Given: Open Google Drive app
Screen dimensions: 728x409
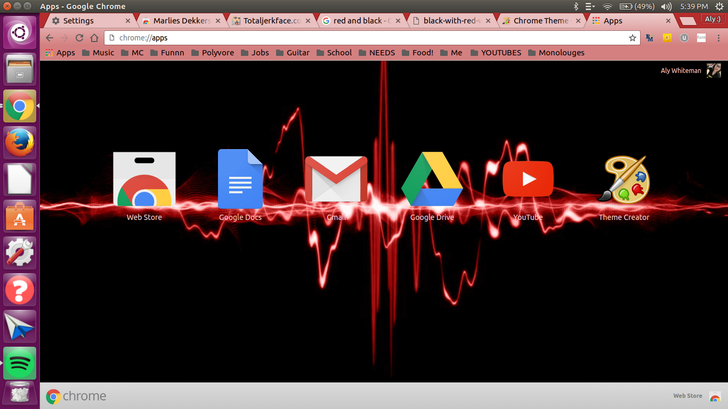Looking at the screenshot, I should point(432,179).
